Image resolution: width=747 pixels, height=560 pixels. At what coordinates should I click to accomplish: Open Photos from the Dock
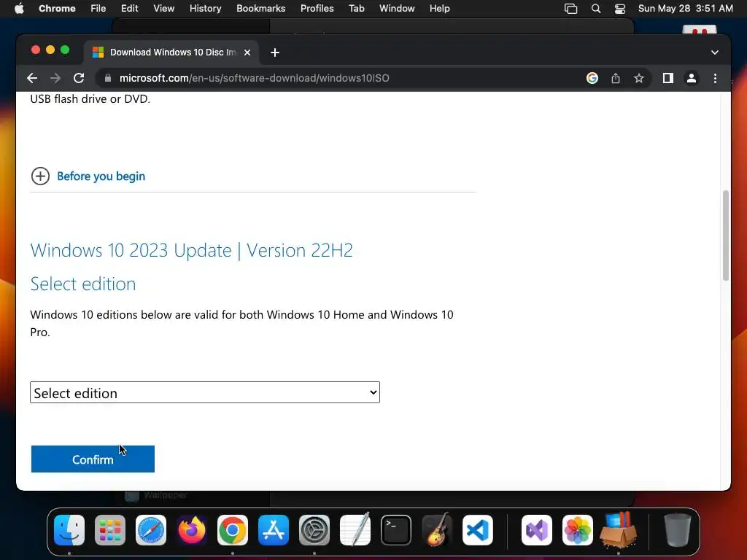click(578, 530)
